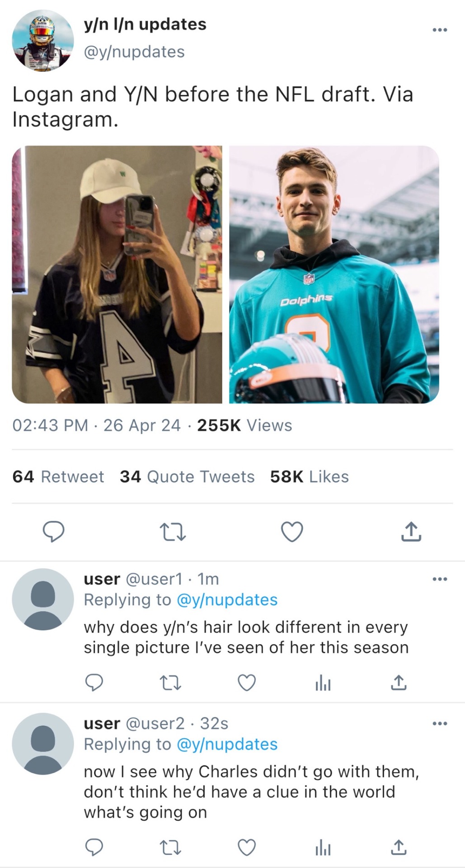Share user1's reply
The height and width of the screenshot is (868, 465).
click(398, 683)
